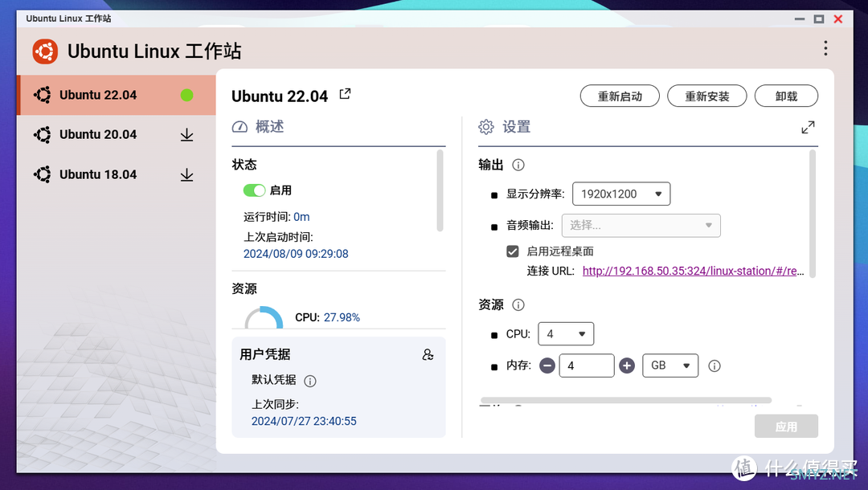This screenshot has width=868, height=490.
Task: Select Ubuntu 18.04 in sidebar
Action: (x=117, y=175)
